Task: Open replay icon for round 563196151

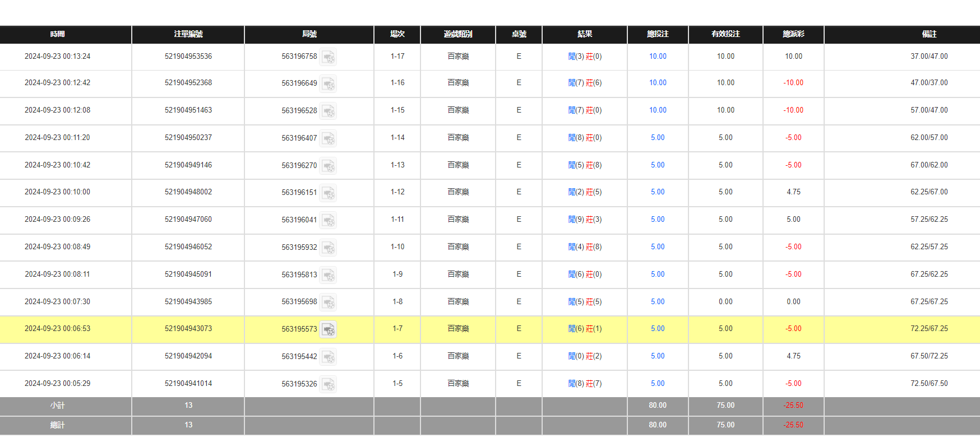Action: pos(328,193)
